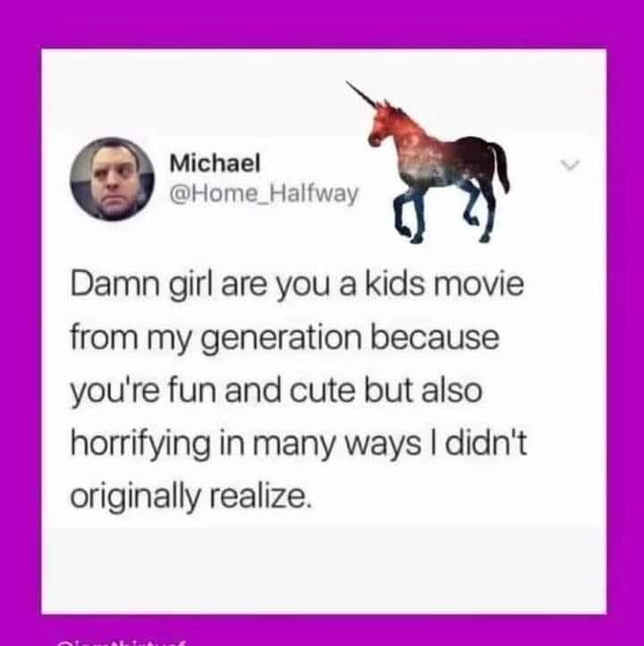The image size is (644, 646).
Task: Select the line starting with Damn girl
Action: [297, 285]
